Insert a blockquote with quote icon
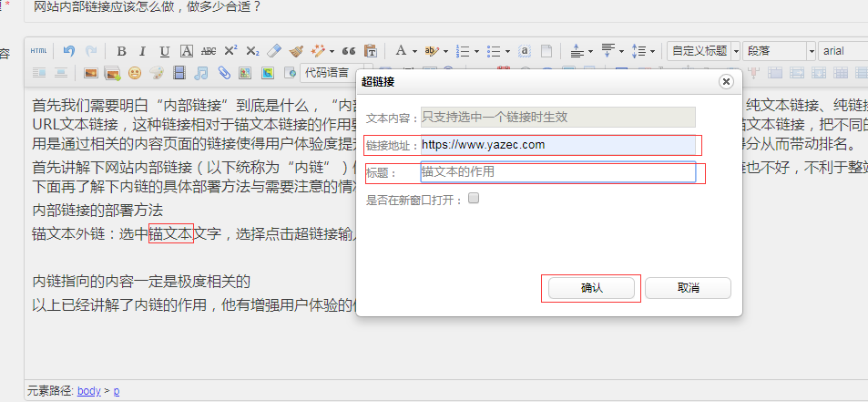The height and width of the screenshot is (402, 868). click(348, 51)
